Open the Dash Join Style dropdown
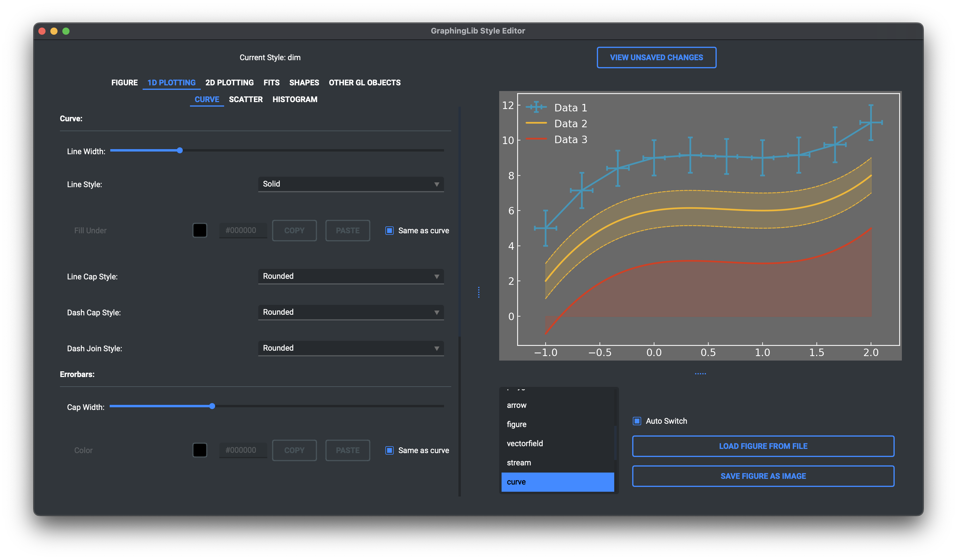The width and height of the screenshot is (957, 560). pyautogui.click(x=351, y=348)
